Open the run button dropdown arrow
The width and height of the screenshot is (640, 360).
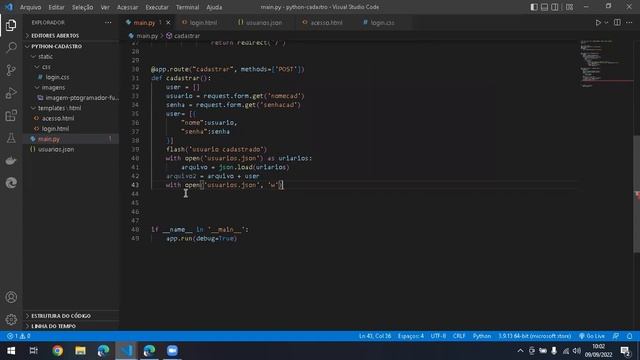click(606, 22)
